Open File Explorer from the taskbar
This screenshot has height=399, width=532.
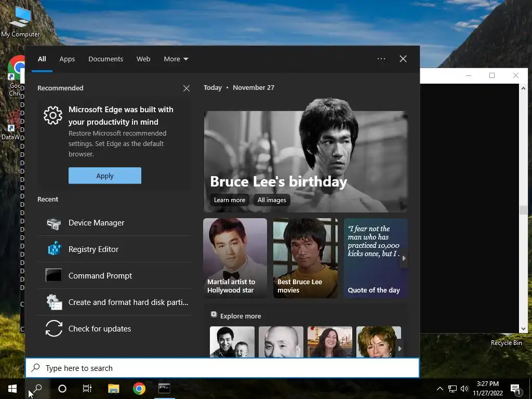coord(114,389)
